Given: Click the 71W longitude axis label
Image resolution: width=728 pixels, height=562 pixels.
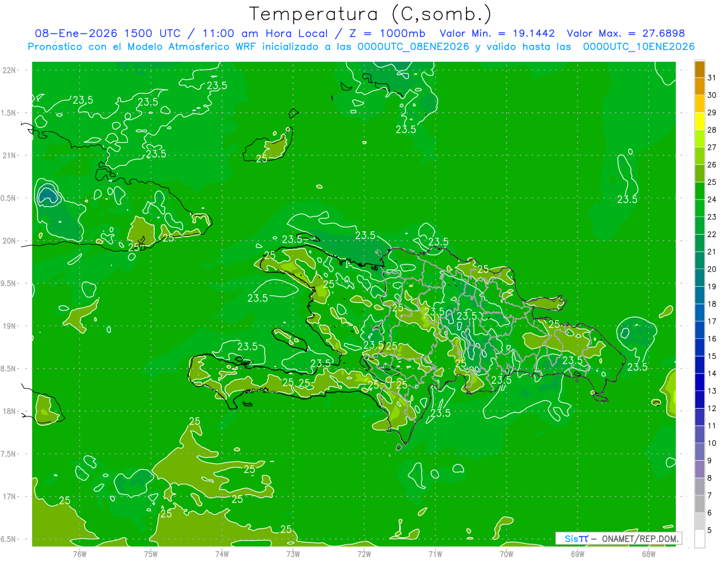Looking at the screenshot, I should click(435, 554).
